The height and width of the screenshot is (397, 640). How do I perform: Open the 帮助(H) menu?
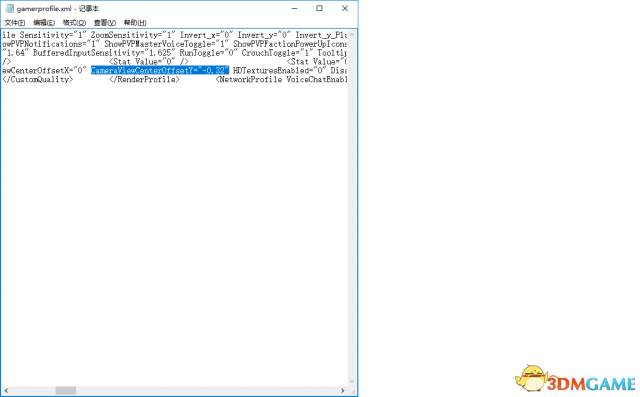pos(135,22)
